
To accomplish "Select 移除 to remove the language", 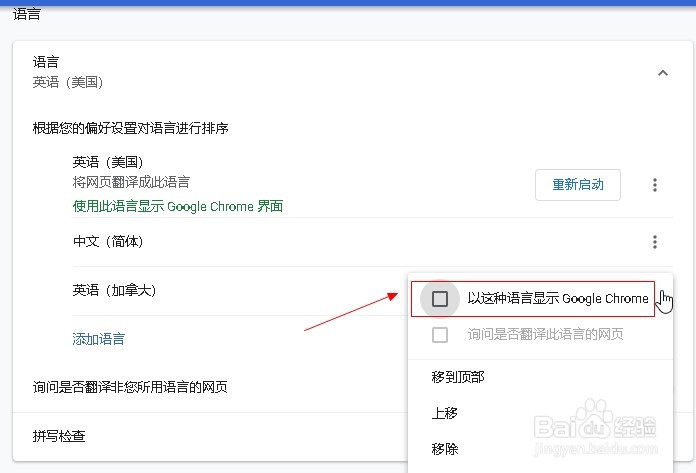I will pyautogui.click(x=444, y=449).
